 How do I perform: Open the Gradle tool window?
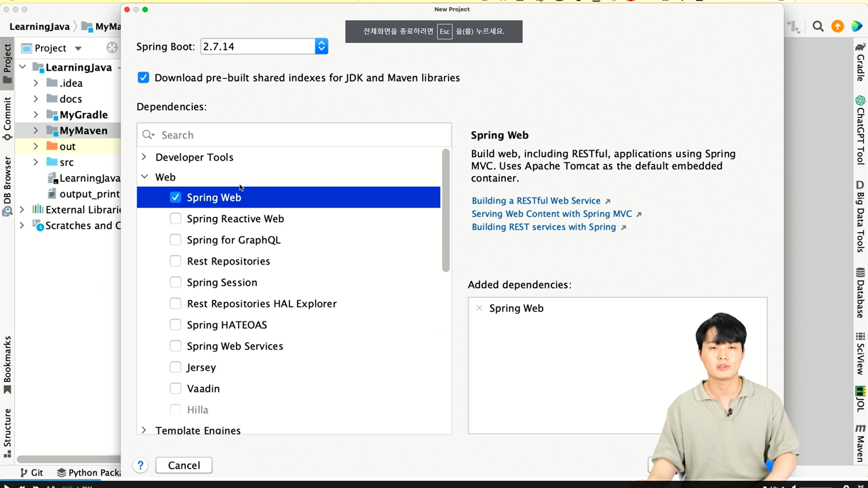click(x=860, y=62)
